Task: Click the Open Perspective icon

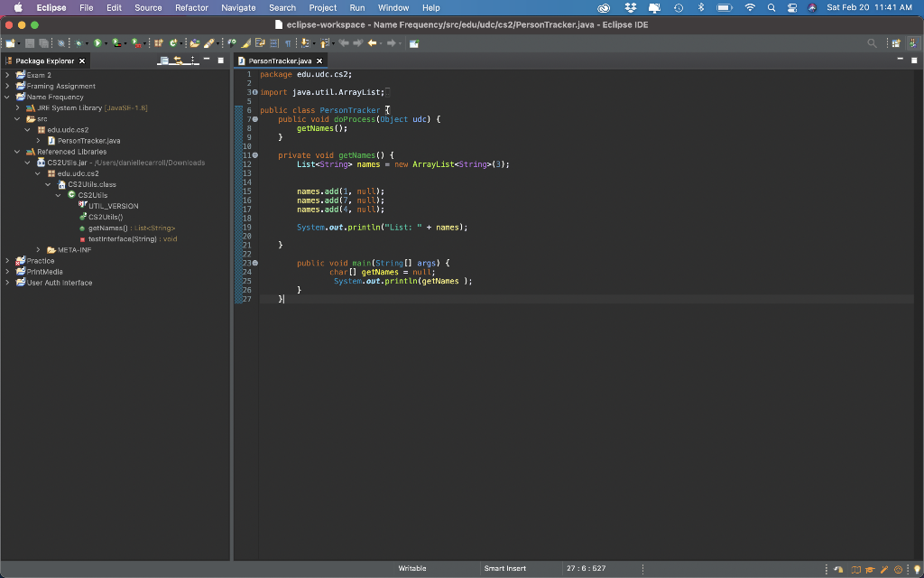Action: [x=895, y=43]
